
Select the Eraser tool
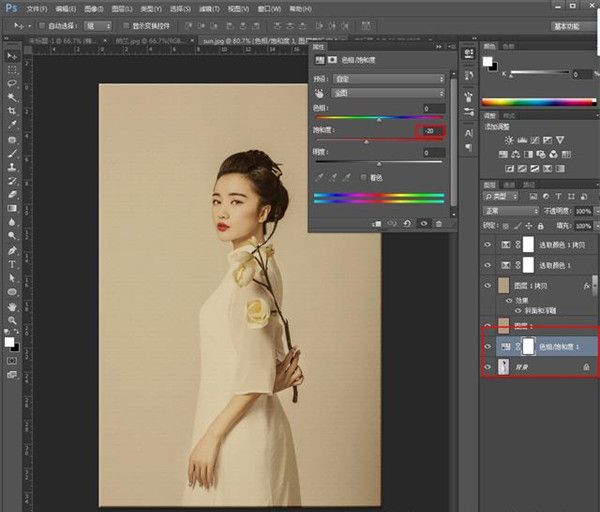12,194
